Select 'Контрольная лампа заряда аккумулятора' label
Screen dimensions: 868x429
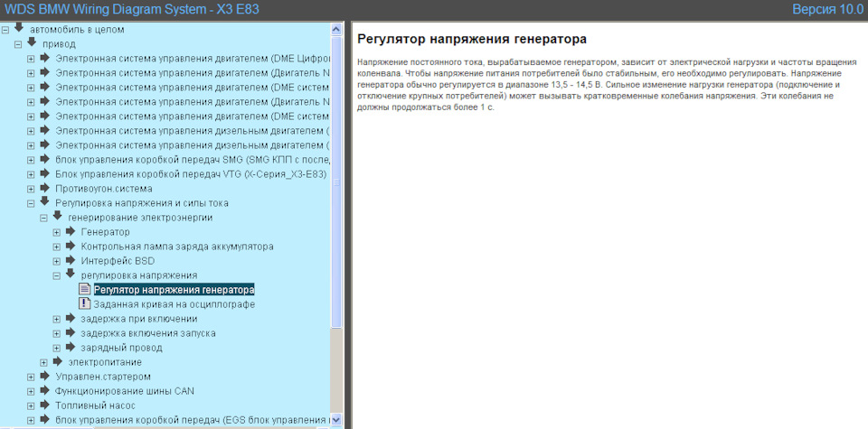177,247
